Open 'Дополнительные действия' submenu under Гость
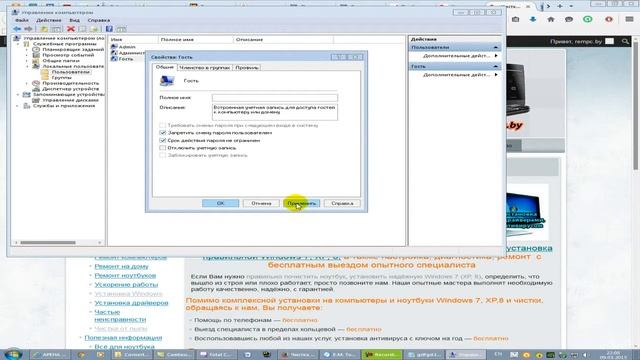Screen dimensions: 640x360 [457, 75]
